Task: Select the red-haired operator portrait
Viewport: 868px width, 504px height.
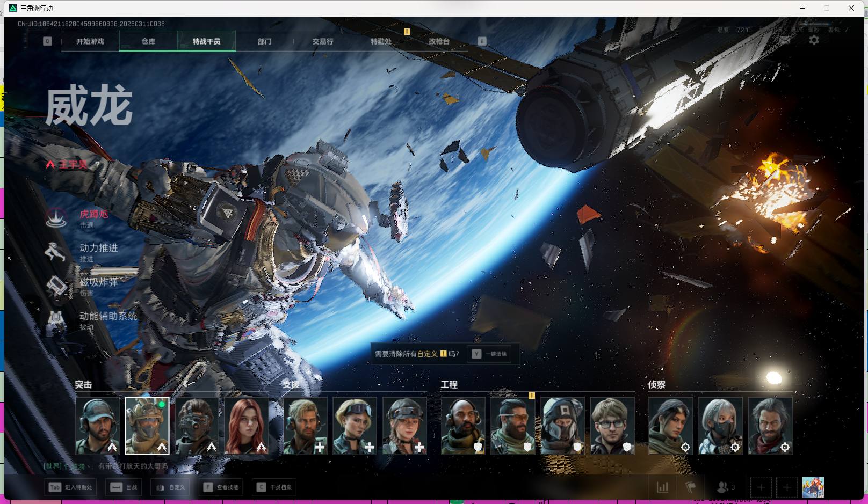Action: coord(247,426)
